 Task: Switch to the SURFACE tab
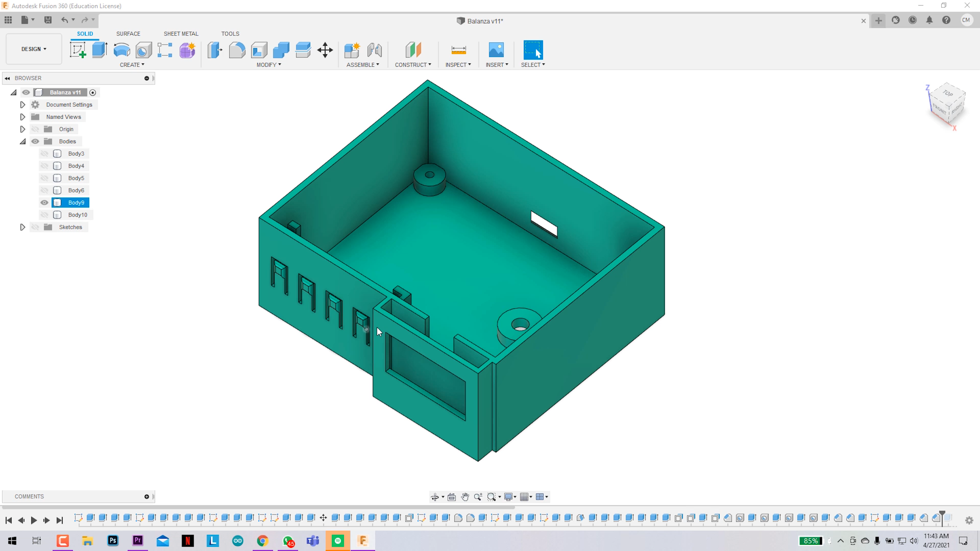128,34
